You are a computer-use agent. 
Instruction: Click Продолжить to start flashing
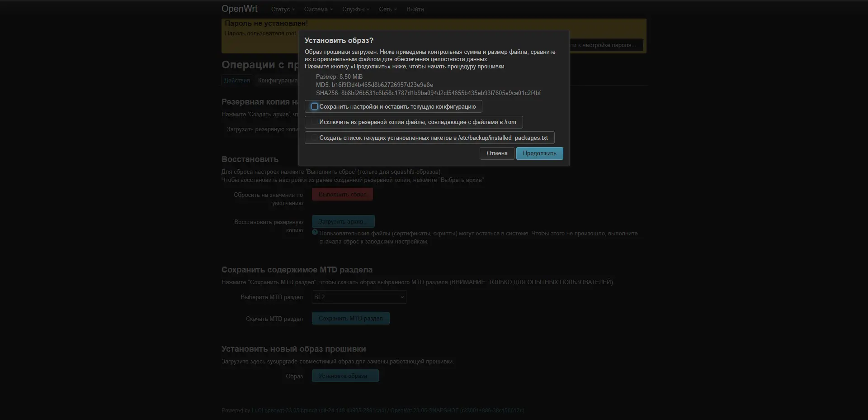coord(539,153)
